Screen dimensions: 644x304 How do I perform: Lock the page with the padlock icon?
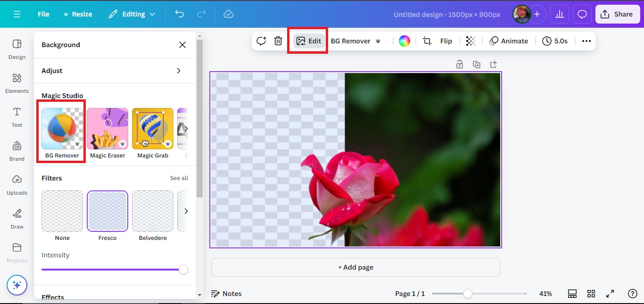coord(459,64)
